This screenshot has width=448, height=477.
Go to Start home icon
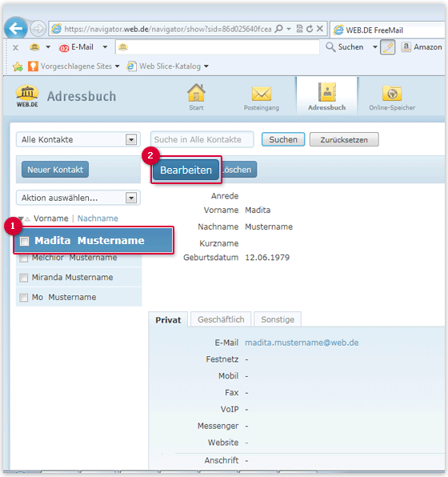point(196,97)
